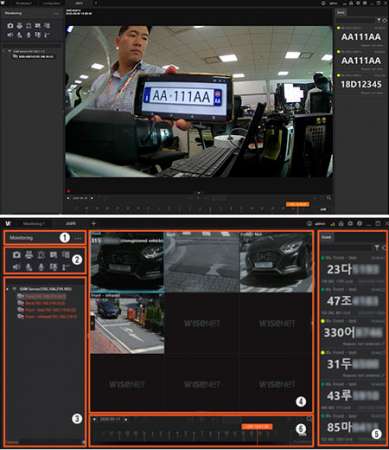Open the 23다 license plate event entry
389x450 pixels.
353,270
